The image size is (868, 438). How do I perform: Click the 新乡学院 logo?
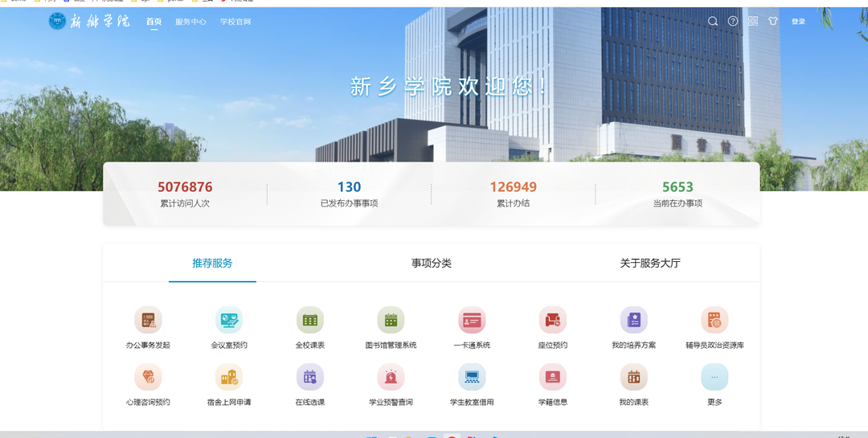(x=90, y=21)
